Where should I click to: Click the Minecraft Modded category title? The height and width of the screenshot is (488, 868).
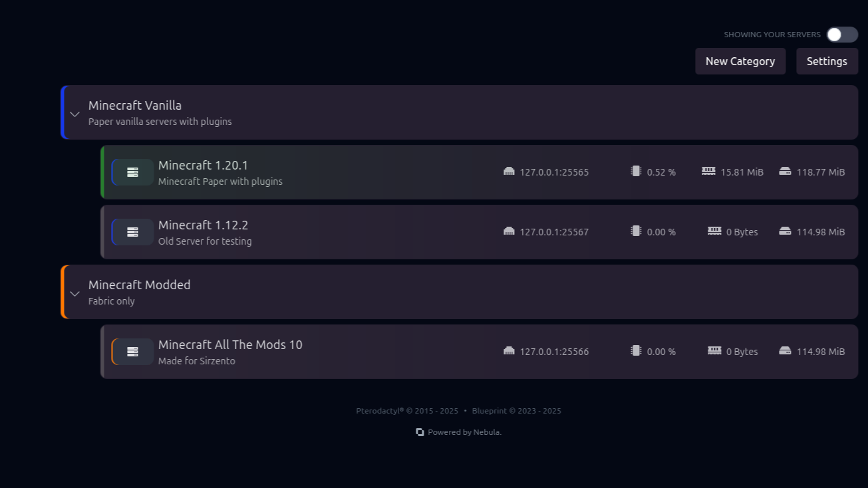point(139,285)
